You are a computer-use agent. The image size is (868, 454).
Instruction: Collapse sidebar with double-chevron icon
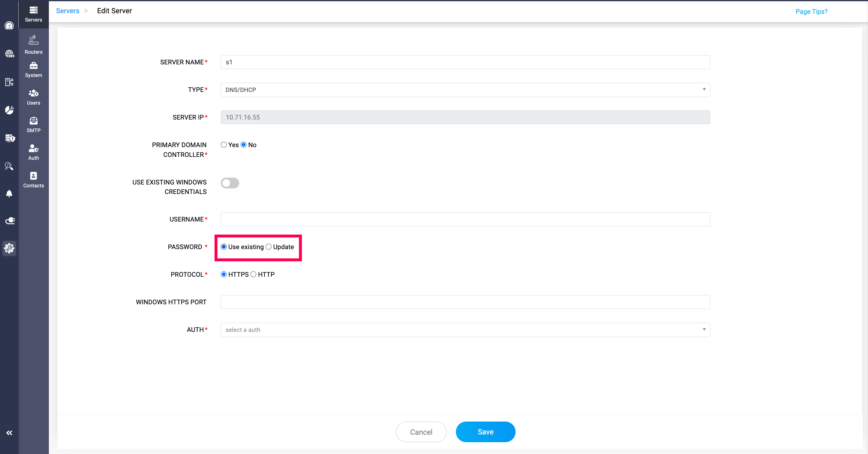(x=9, y=433)
